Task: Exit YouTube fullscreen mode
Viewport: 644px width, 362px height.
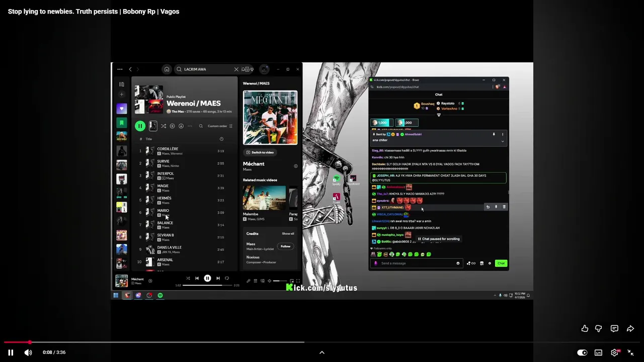Action: click(x=630, y=352)
